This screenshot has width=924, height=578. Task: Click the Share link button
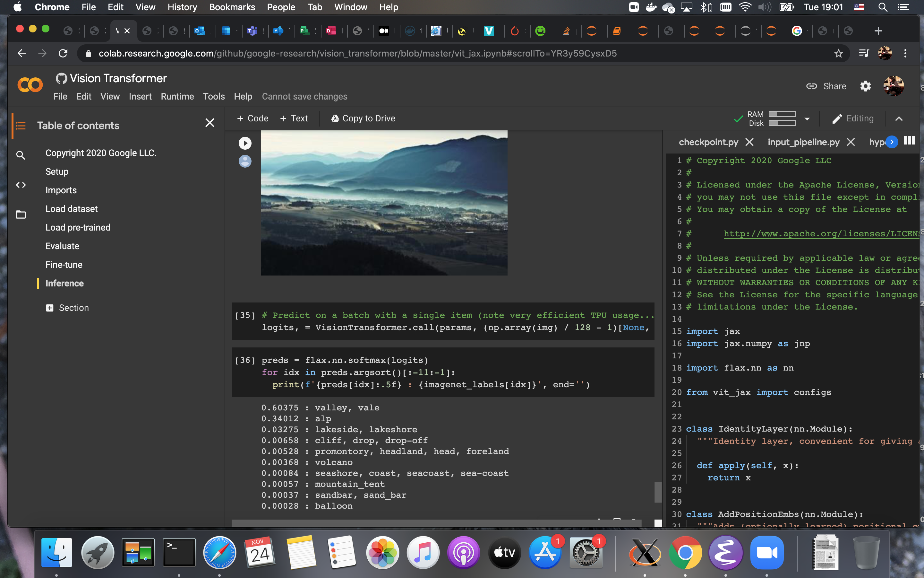click(826, 86)
